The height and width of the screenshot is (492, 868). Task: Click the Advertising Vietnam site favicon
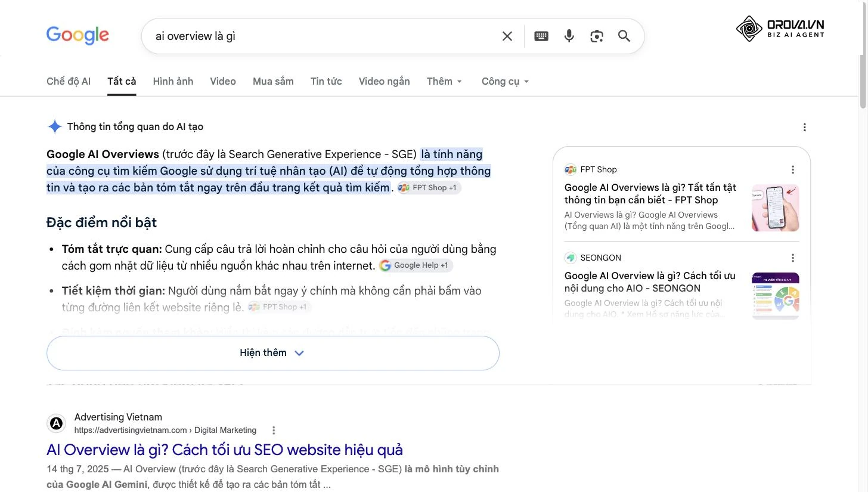(x=56, y=423)
